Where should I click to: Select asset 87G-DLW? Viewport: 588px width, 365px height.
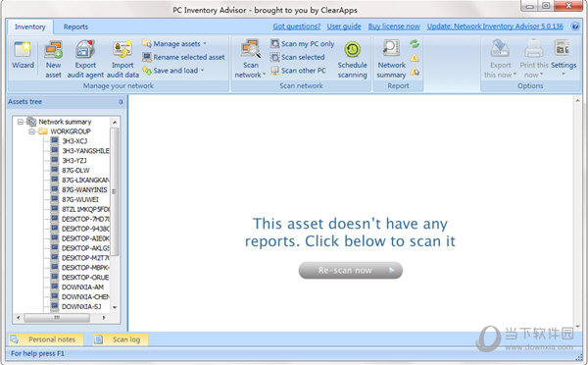click(75, 171)
